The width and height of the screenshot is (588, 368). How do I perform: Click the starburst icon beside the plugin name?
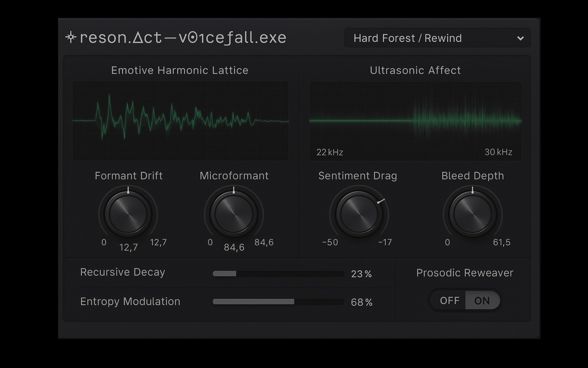(x=71, y=37)
